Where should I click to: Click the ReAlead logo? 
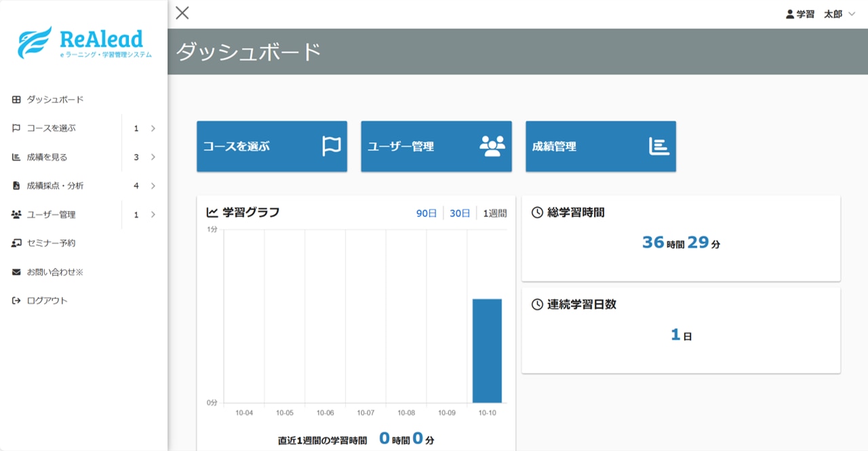pos(85,42)
